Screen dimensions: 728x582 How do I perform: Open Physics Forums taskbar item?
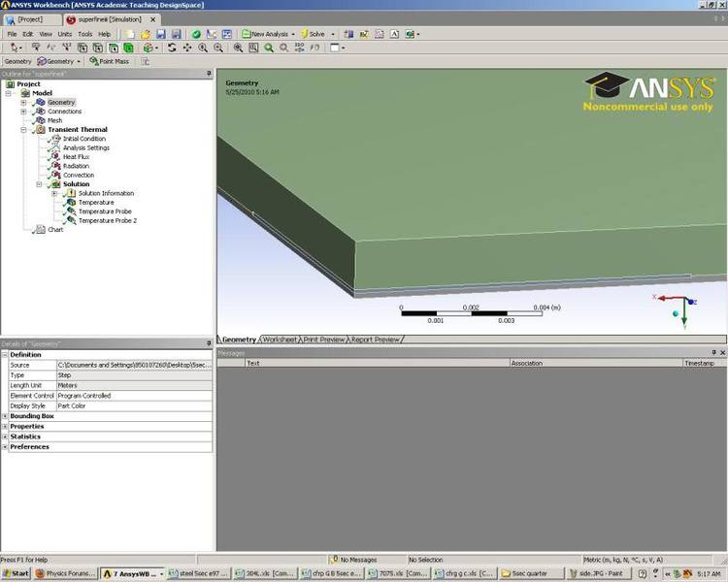[x=64, y=573]
